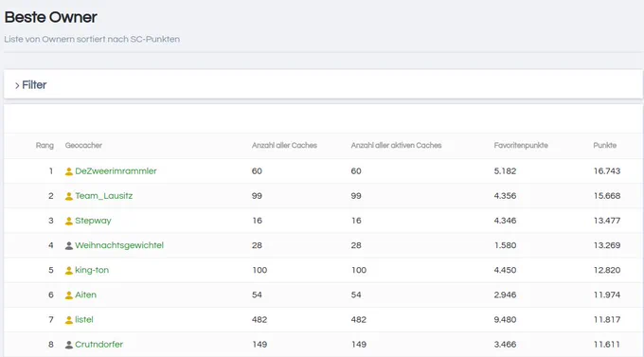Open the Weihnachtsgewichtel profile link
The width and height of the screenshot is (644, 357).
click(x=119, y=245)
